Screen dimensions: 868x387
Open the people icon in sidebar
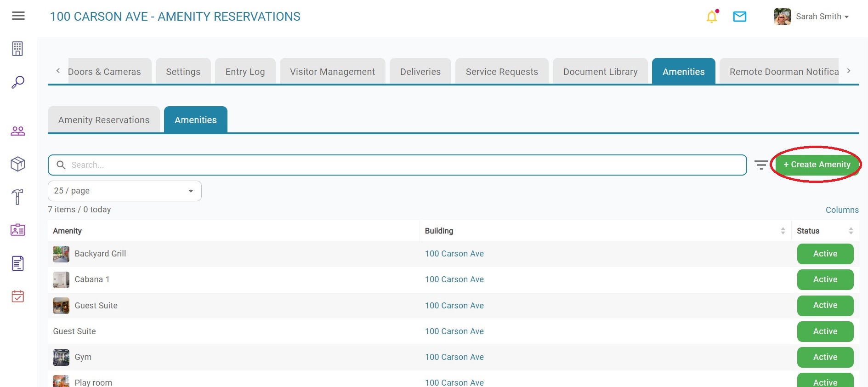18,131
